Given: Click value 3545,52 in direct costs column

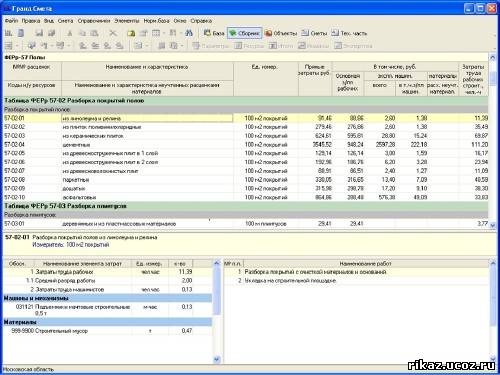Looking at the screenshot, I should (322, 145).
